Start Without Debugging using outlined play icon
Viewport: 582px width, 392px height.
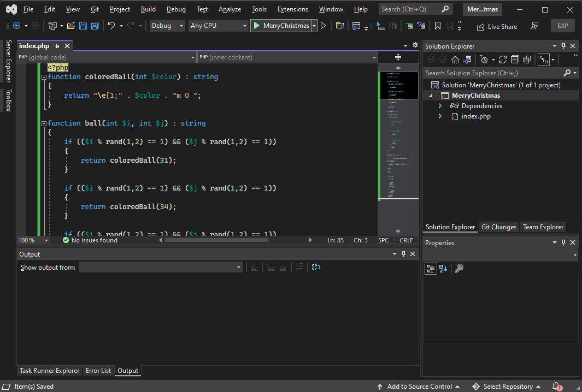click(x=324, y=26)
